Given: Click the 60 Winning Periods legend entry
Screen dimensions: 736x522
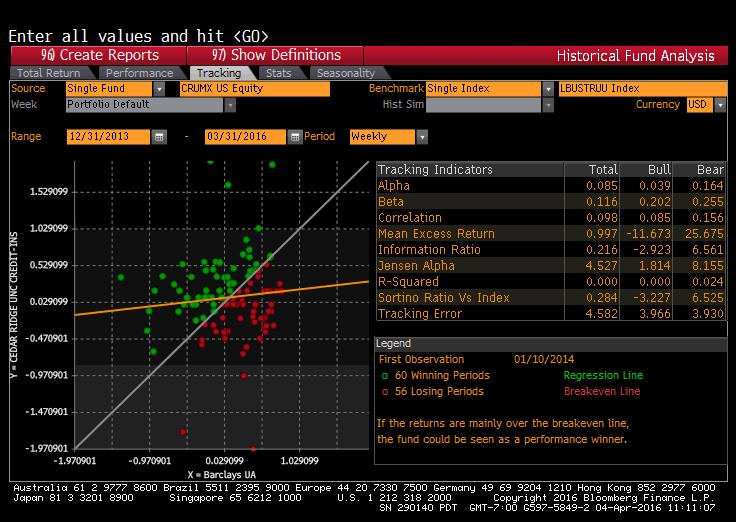Looking at the screenshot, I should coord(436,376).
